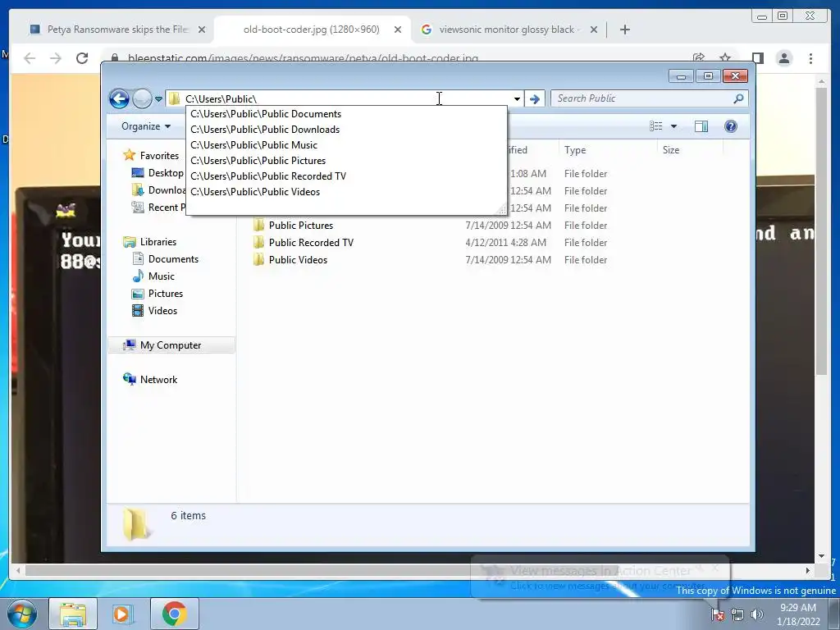Select the Public Pictures folder name
840x630 pixels.
point(301,226)
